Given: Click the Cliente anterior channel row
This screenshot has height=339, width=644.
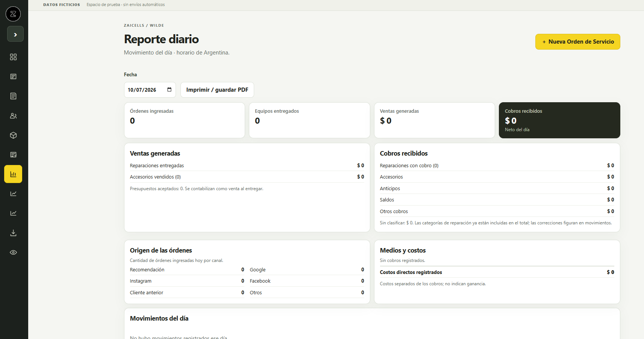Looking at the screenshot, I should [187, 292].
